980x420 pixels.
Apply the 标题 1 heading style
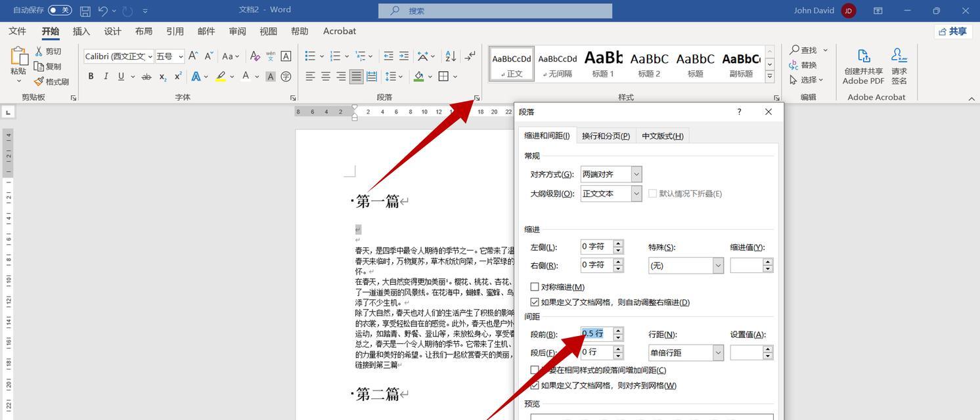(603, 64)
